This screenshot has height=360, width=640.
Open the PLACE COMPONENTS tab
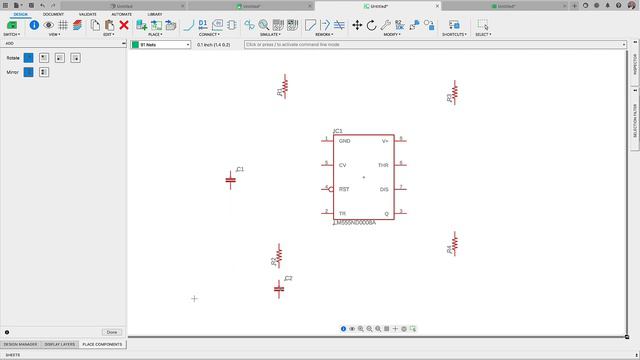[102, 344]
